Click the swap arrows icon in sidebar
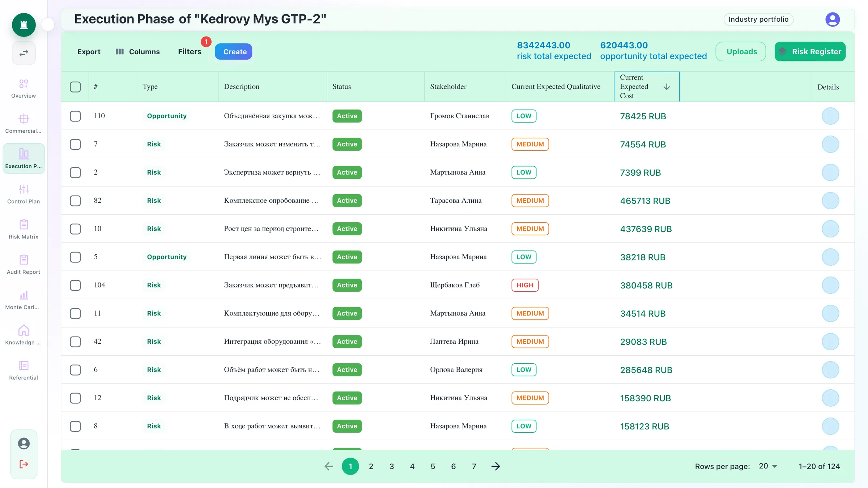Screen dimensions: 868x488 pos(24,53)
